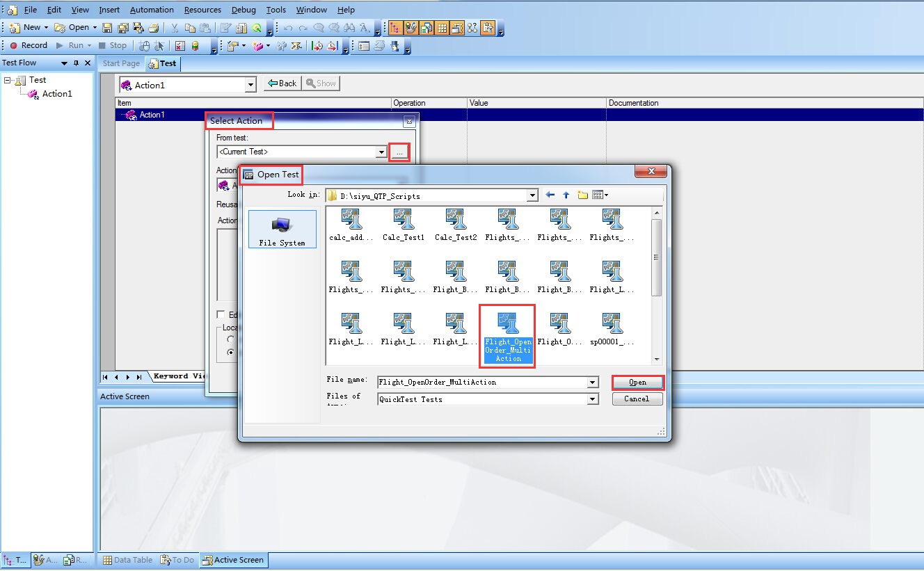Open the Files of type dropdown
Screen dimensions: 924x571
(x=592, y=399)
